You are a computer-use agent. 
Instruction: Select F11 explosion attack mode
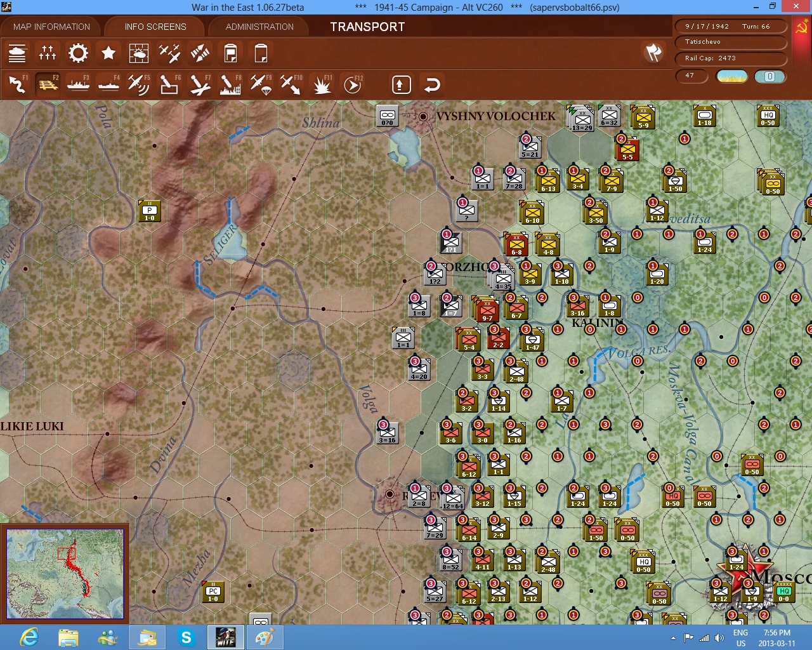[322, 84]
